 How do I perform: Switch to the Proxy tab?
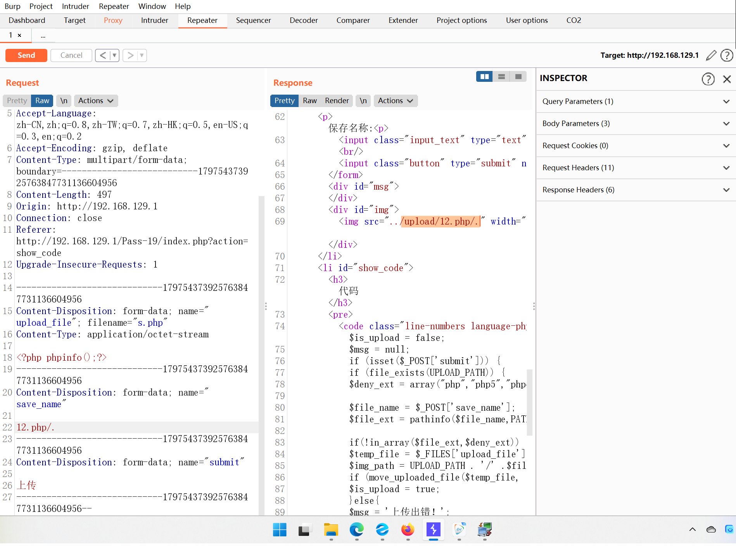(x=113, y=21)
